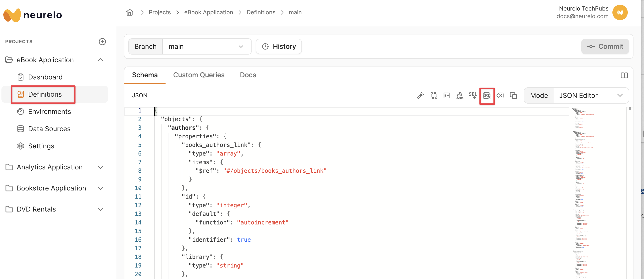This screenshot has height=279, width=644.
Task: Copy the schema with the copy icon
Action: 513,95
